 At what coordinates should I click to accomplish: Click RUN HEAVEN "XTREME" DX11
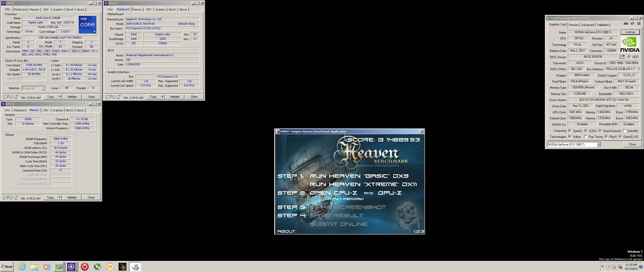363,184
